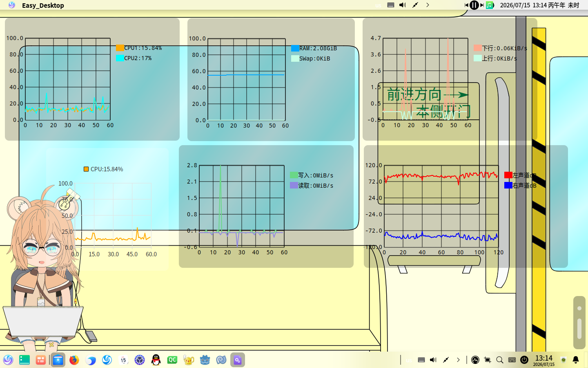This screenshot has width=588, height=368.
Task: Pause music with the top-bar pause button
Action: click(x=474, y=5)
